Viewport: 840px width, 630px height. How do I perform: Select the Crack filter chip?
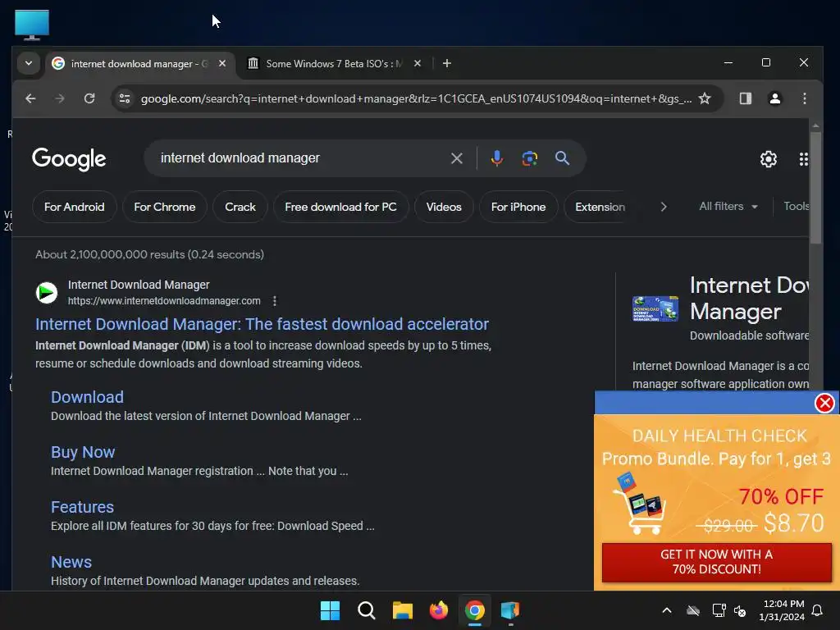(240, 207)
